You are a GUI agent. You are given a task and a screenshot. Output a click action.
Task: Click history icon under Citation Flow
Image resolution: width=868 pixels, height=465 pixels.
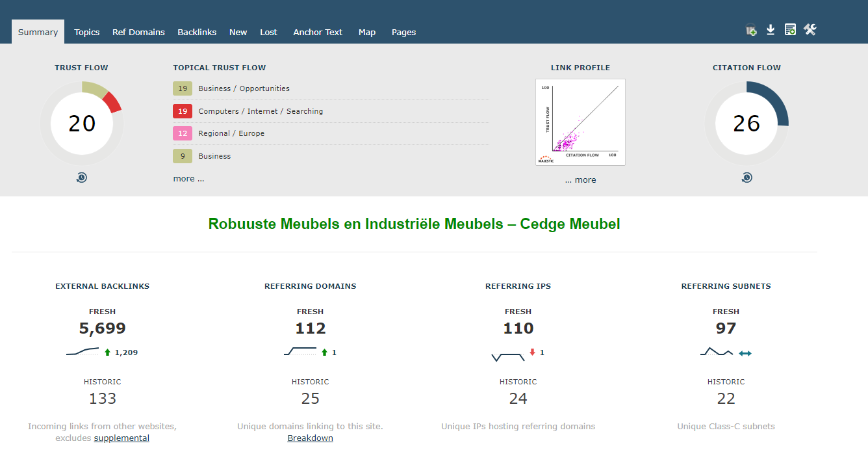747,178
